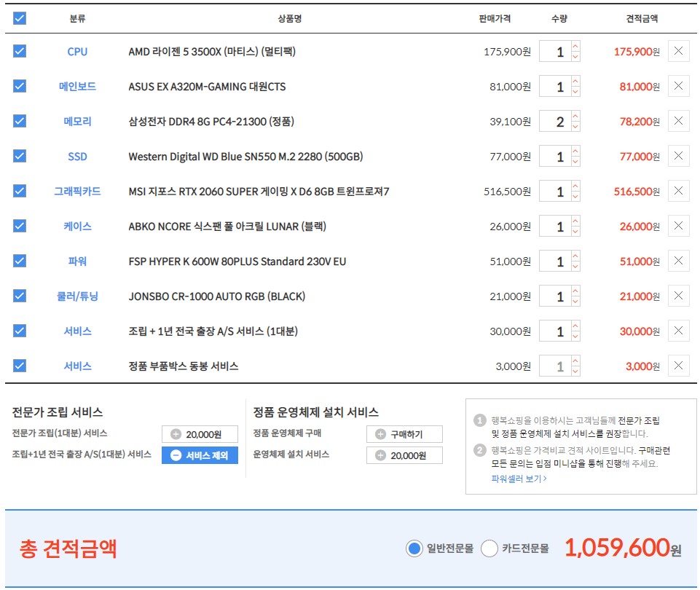
Task: Remove the 그래픽카드 row with its X icon
Action: coord(678,191)
